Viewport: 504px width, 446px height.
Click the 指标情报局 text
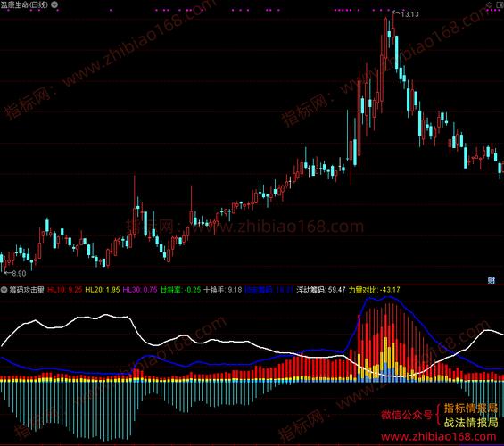tap(471, 409)
